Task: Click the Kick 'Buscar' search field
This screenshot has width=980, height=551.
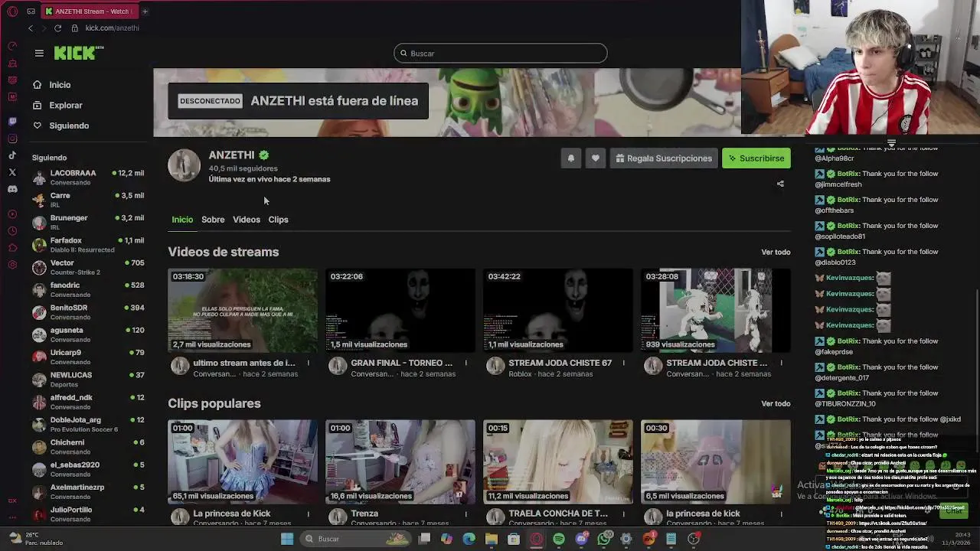Action: coord(501,54)
